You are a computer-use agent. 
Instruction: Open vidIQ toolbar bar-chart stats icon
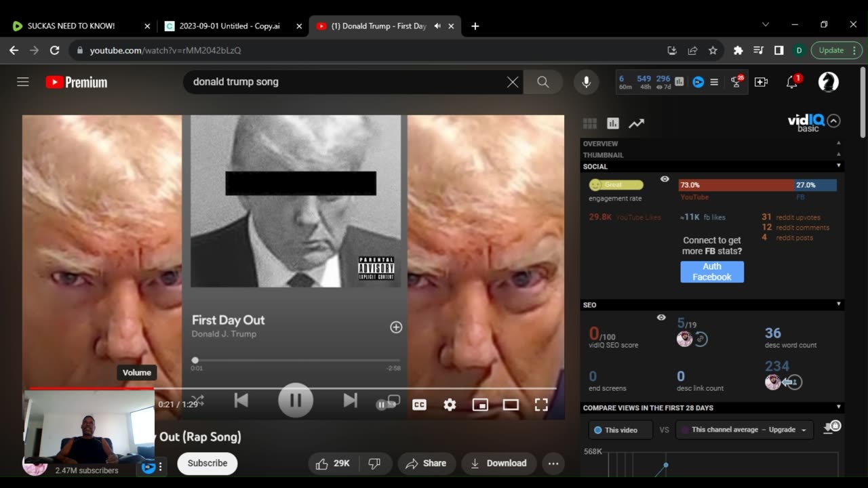point(679,81)
